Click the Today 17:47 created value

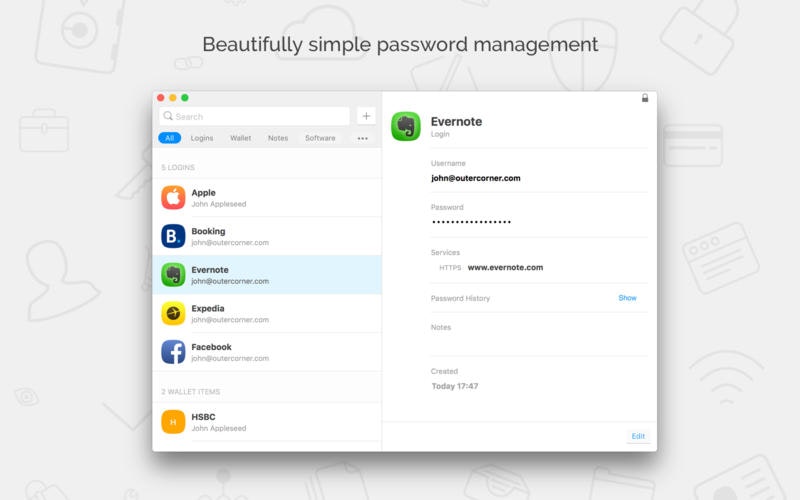(x=455, y=386)
